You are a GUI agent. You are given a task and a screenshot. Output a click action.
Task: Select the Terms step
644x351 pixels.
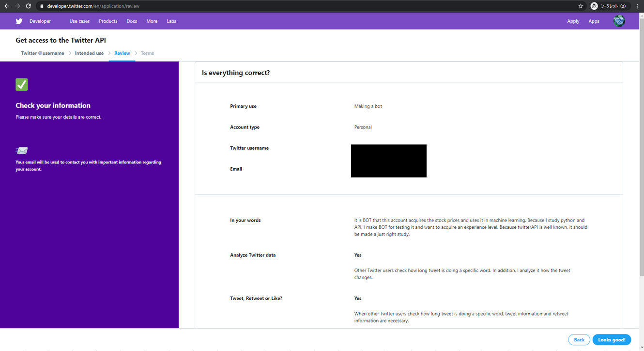click(147, 53)
